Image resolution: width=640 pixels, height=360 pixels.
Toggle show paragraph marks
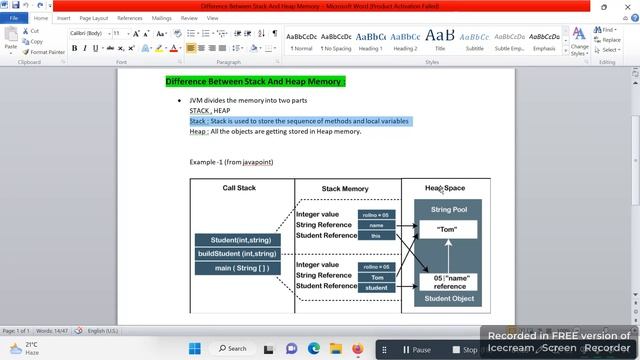click(x=275, y=33)
